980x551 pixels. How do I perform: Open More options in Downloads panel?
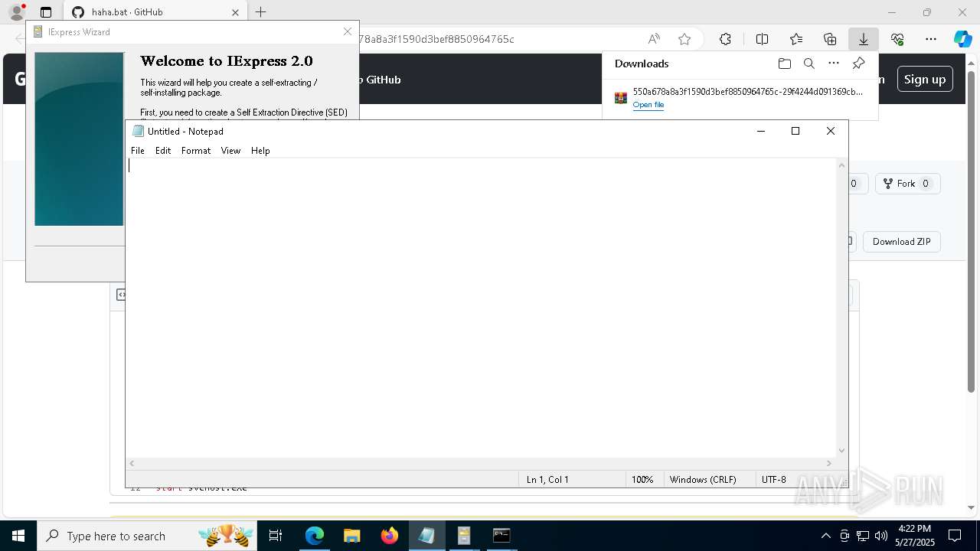click(834, 64)
